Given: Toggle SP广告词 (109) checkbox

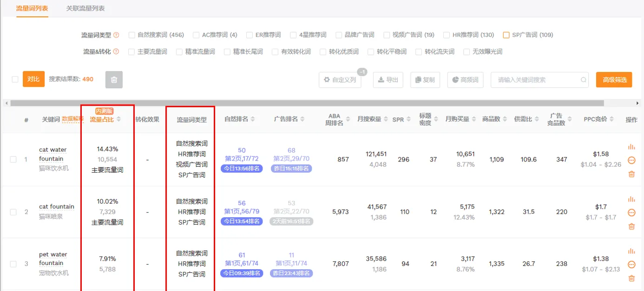Looking at the screenshot, I should pos(506,35).
